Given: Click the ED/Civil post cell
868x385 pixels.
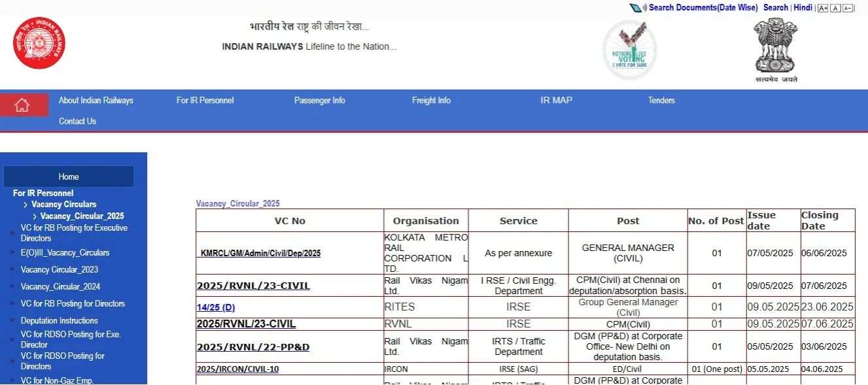Looking at the screenshot, I should click(x=628, y=369).
